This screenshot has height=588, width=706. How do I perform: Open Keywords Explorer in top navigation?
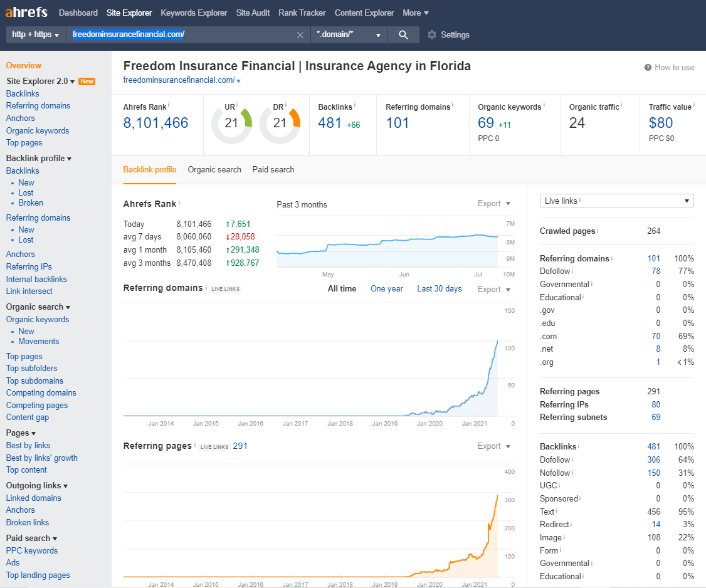194,13
